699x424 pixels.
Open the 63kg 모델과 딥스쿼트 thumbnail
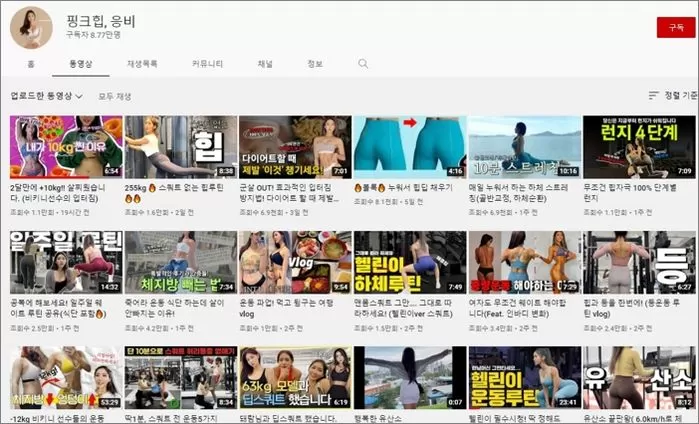[295, 377]
